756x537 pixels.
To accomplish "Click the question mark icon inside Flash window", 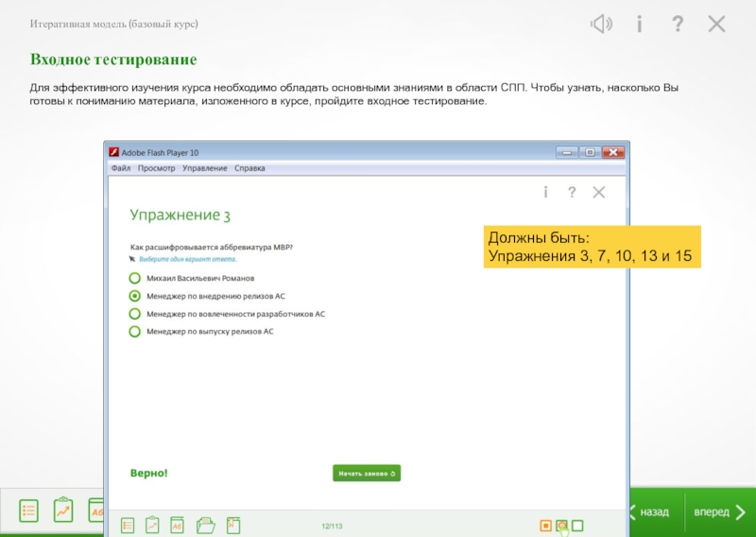I will pyautogui.click(x=572, y=192).
